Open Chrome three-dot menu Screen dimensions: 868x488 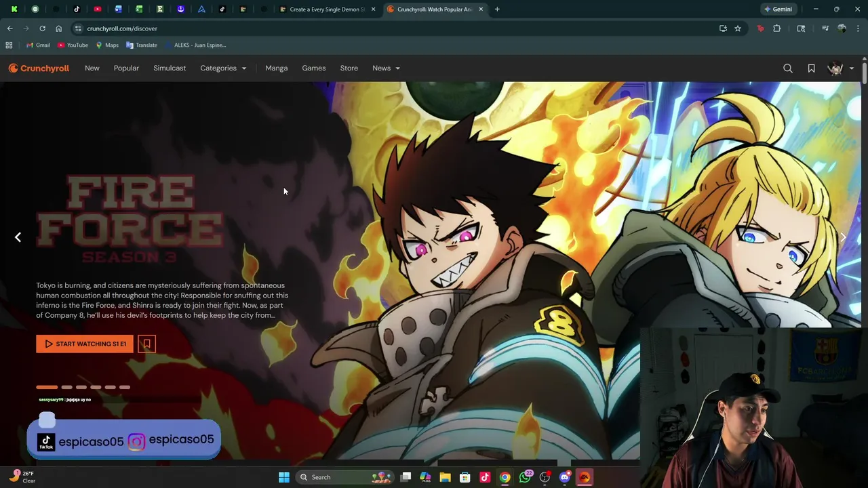[x=859, y=28]
